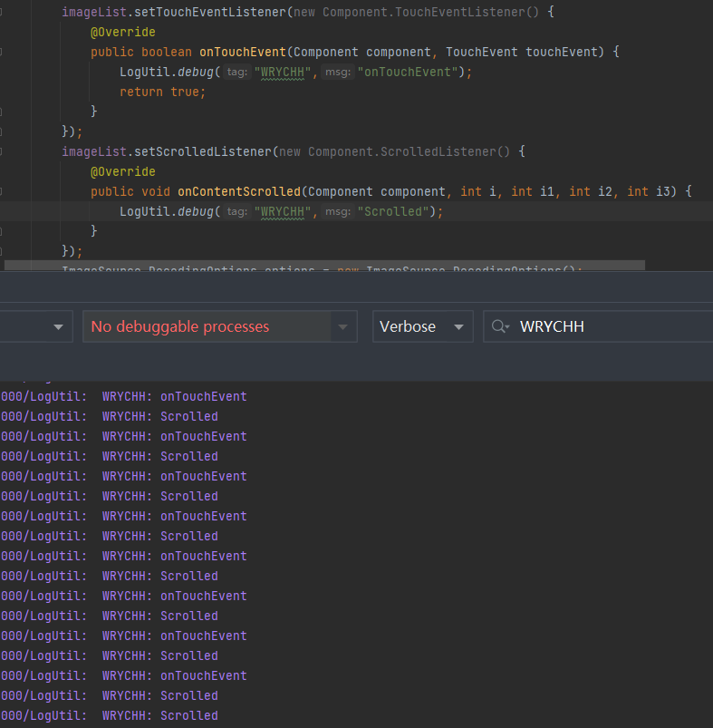
Task: Click the "onTouchEvent" string literal in code
Action: click(408, 72)
